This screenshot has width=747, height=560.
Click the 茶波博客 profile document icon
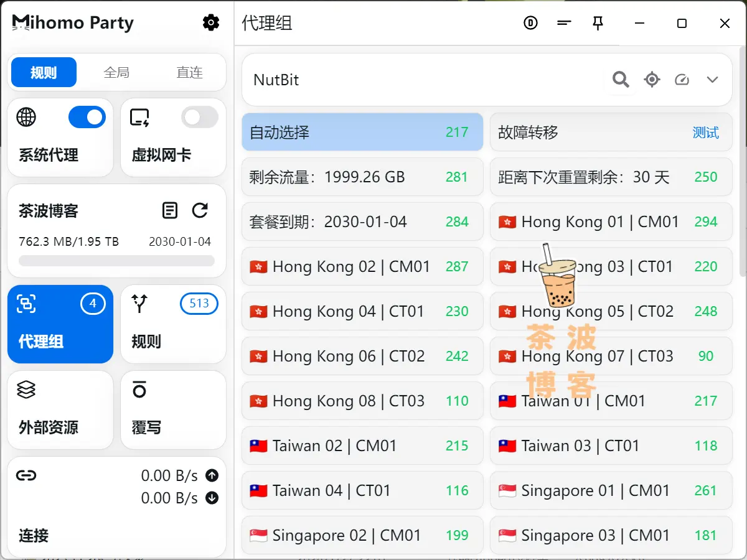[169, 210]
